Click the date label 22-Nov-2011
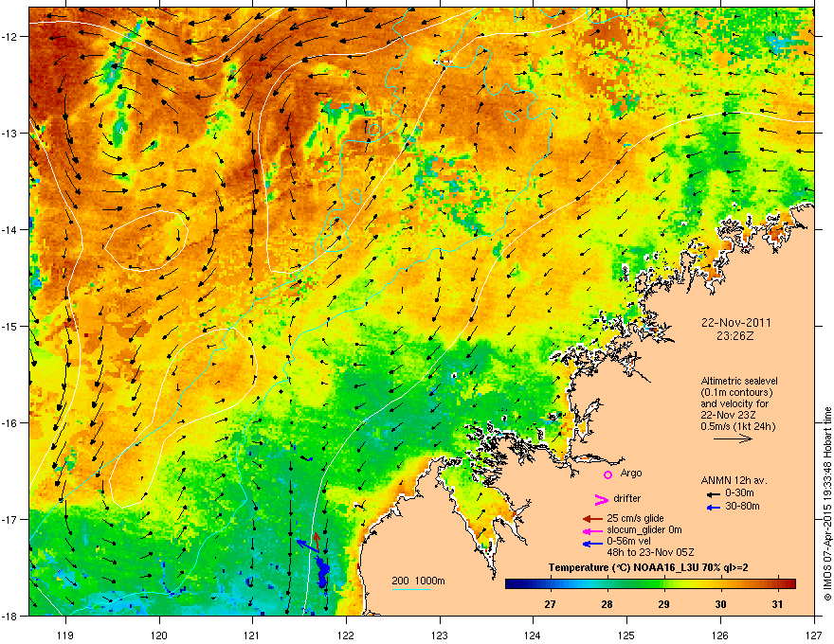The height and width of the screenshot is (644, 834). 736,323
